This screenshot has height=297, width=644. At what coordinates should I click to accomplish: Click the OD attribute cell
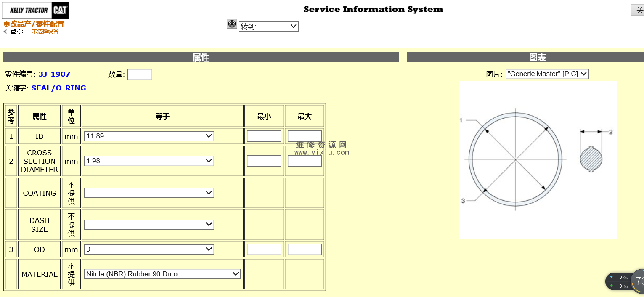click(x=40, y=249)
